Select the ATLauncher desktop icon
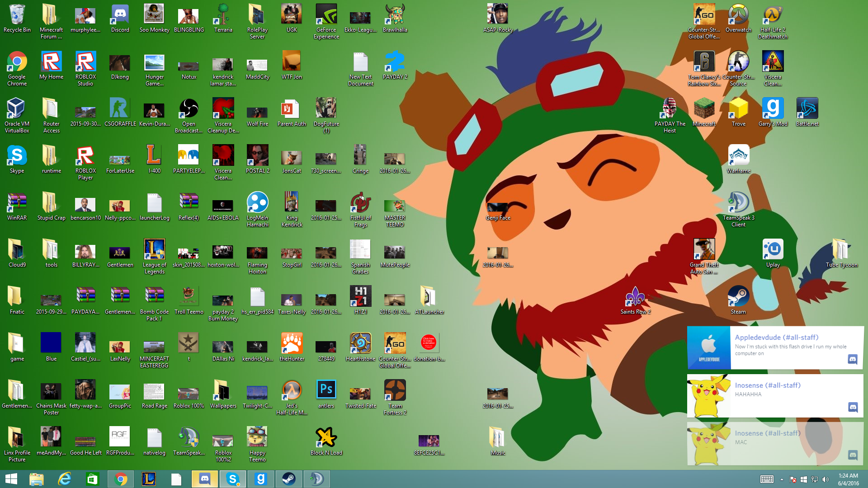This screenshot has height=488, width=868. click(429, 300)
